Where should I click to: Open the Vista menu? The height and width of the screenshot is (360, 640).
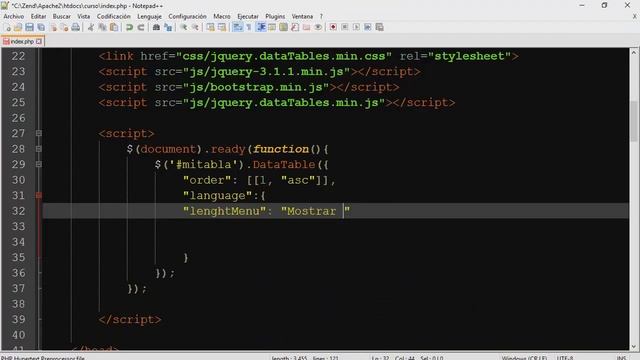pyautogui.click(x=84, y=16)
